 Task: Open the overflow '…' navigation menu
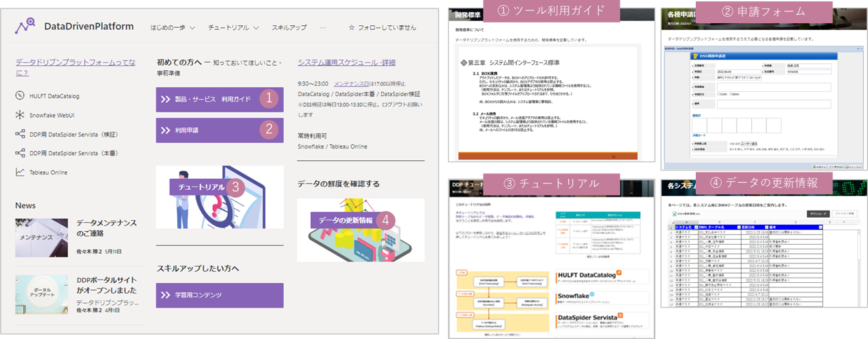[322, 28]
